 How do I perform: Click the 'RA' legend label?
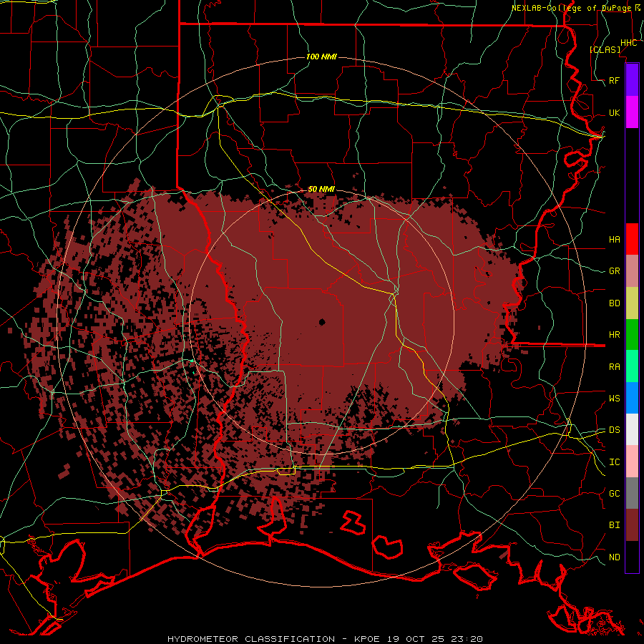click(x=615, y=367)
